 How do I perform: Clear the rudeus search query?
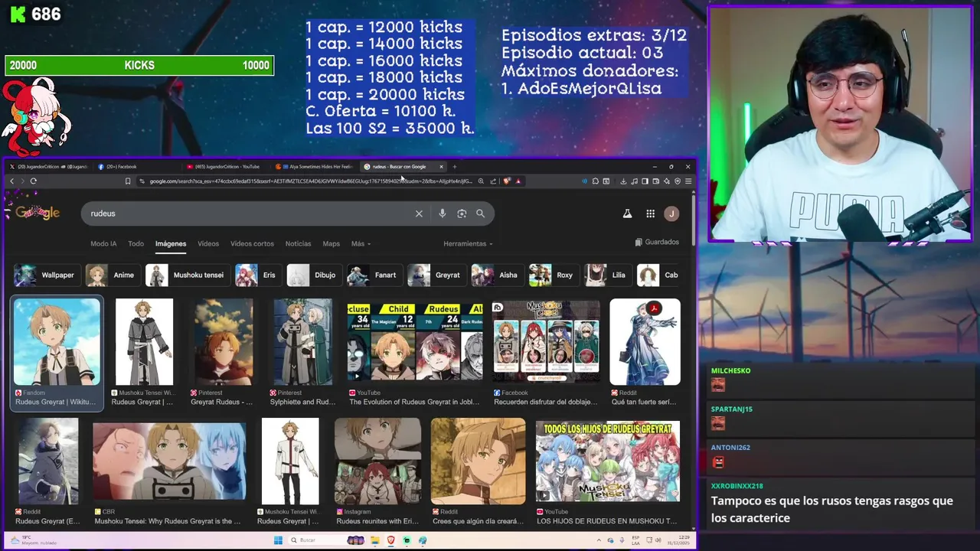pyautogui.click(x=419, y=214)
